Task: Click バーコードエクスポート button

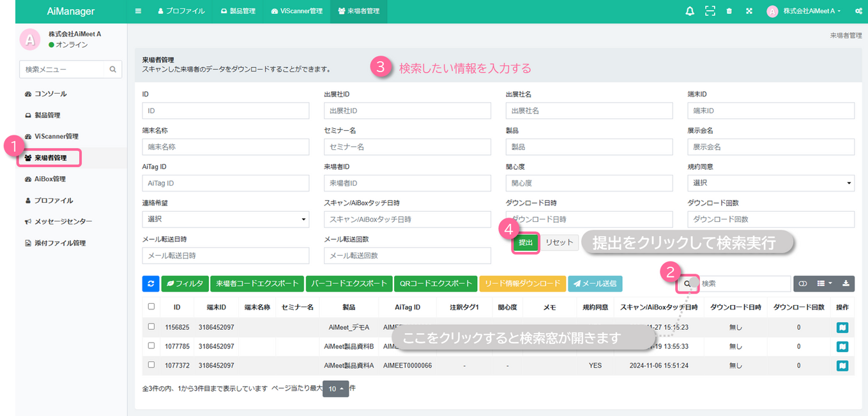Action: tap(349, 284)
